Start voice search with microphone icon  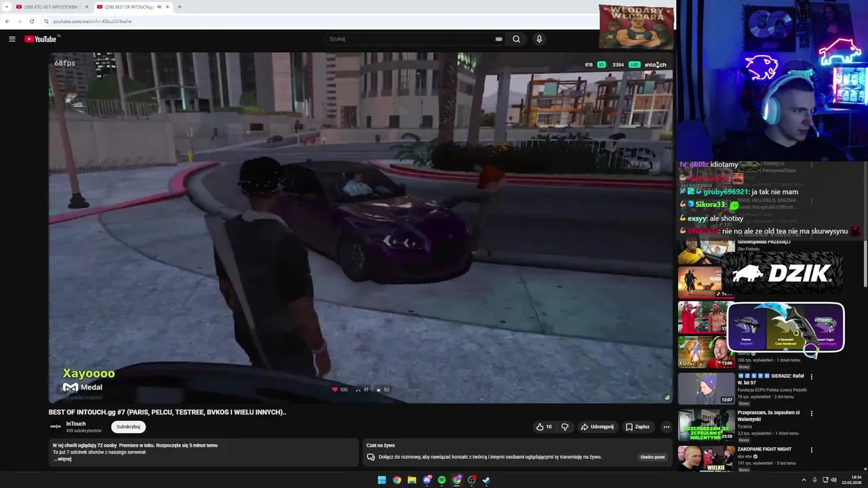tap(539, 39)
